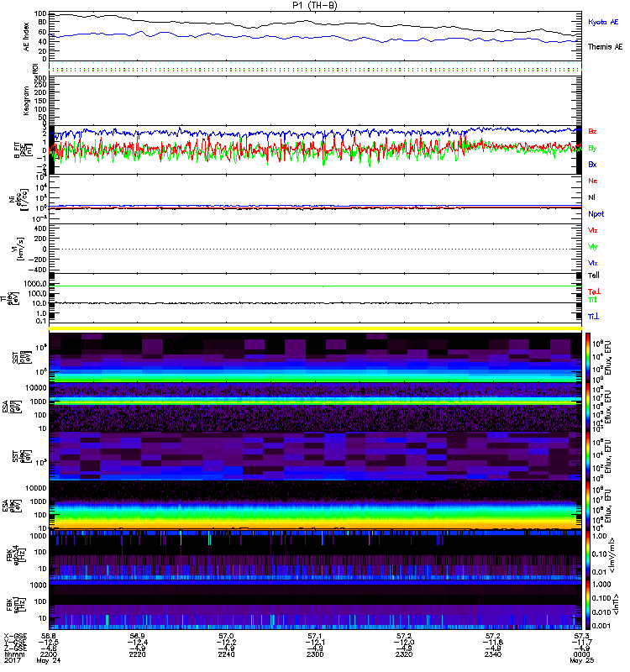Pick the blue Npot density label

pyautogui.click(x=596, y=213)
